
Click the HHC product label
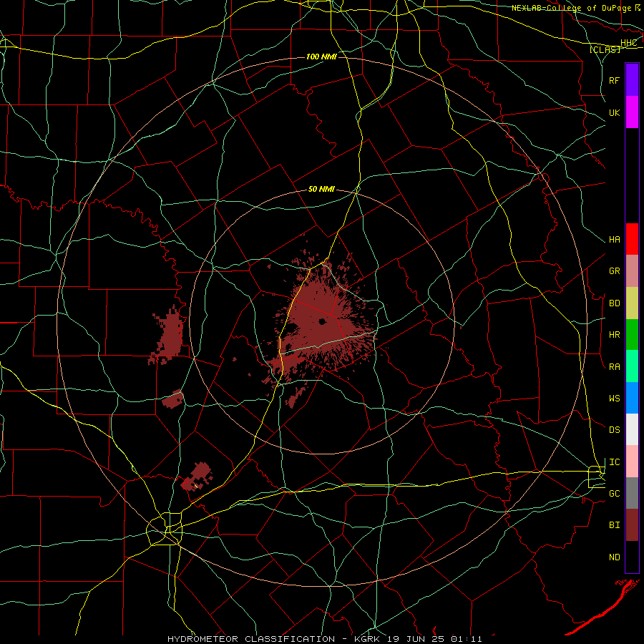[x=628, y=43]
